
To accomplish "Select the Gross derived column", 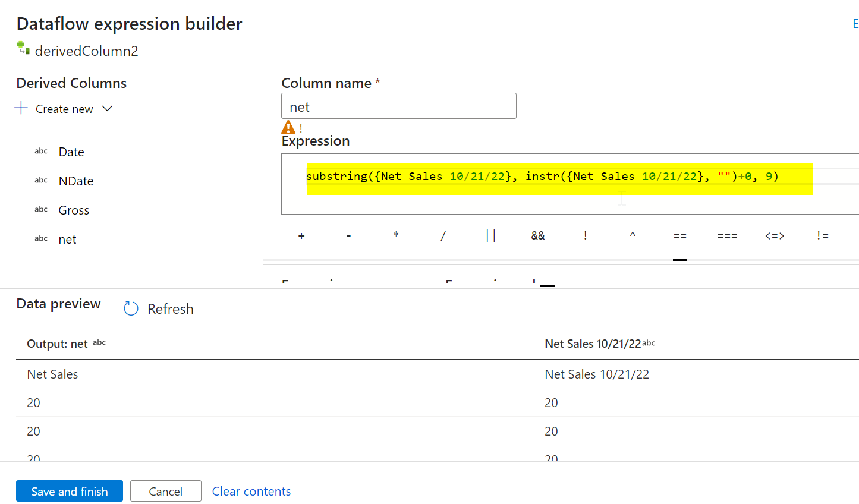I will (x=74, y=210).
